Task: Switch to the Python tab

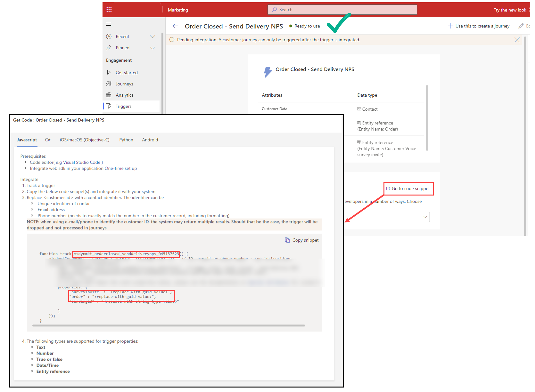Action: pyautogui.click(x=126, y=140)
